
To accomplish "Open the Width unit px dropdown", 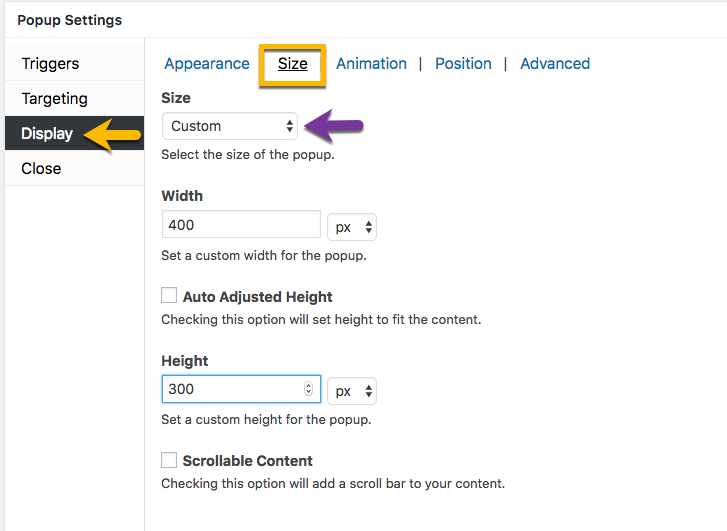I will click(x=352, y=227).
